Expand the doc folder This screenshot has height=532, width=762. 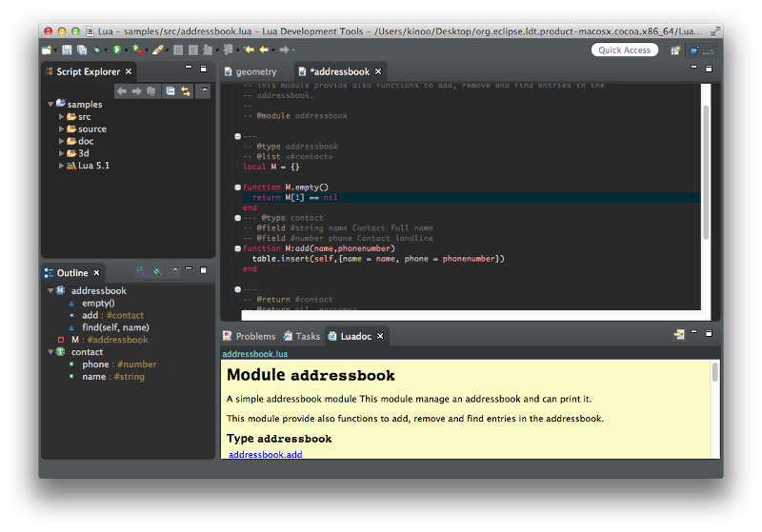point(61,141)
